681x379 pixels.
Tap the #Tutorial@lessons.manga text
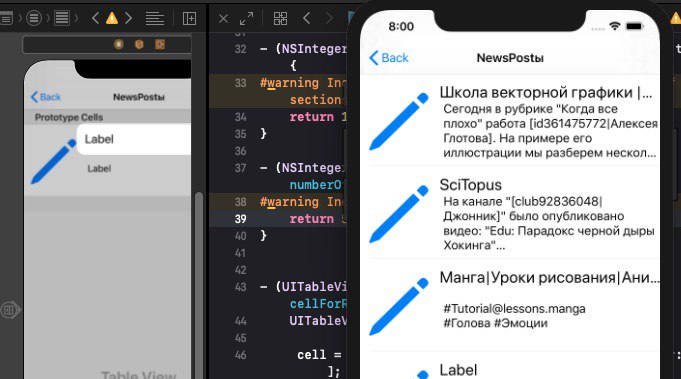pyautogui.click(x=514, y=309)
